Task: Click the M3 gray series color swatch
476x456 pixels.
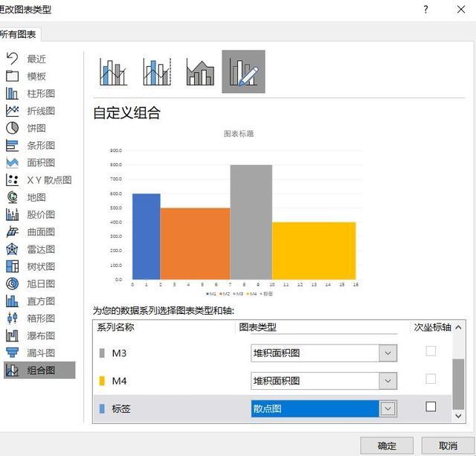Action: coord(102,353)
